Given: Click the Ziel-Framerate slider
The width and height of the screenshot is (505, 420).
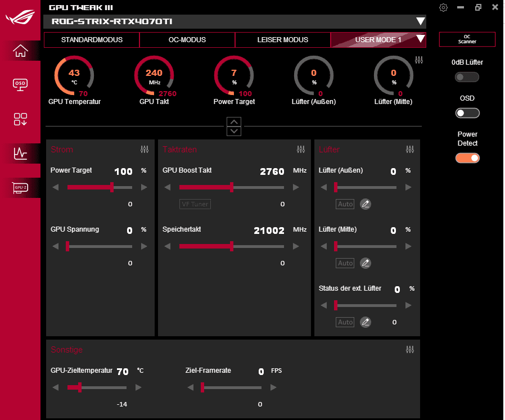Looking at the screenshot, I should click(x=231, y=387).
